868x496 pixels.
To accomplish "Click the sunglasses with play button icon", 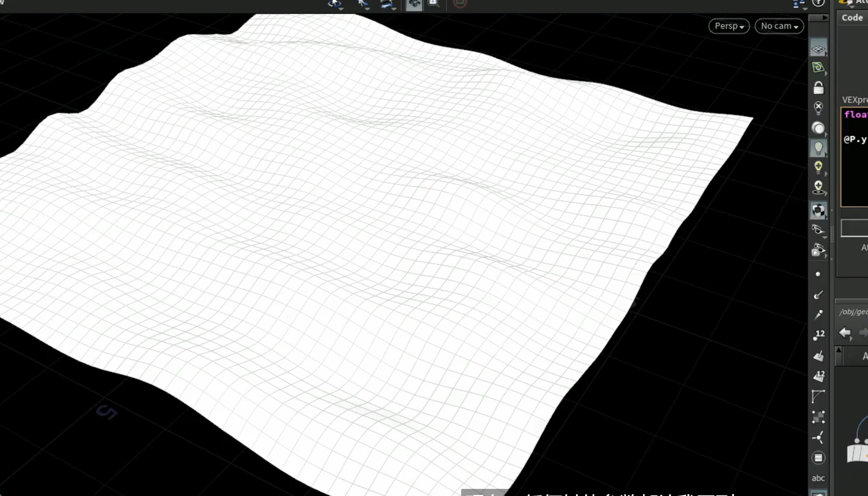I will (x=818, y=250).
